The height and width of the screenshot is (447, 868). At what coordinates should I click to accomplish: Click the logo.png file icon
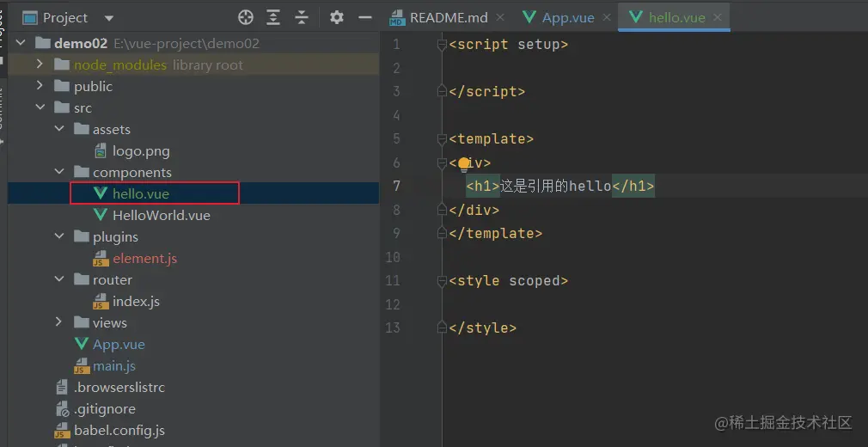(101, 151)
